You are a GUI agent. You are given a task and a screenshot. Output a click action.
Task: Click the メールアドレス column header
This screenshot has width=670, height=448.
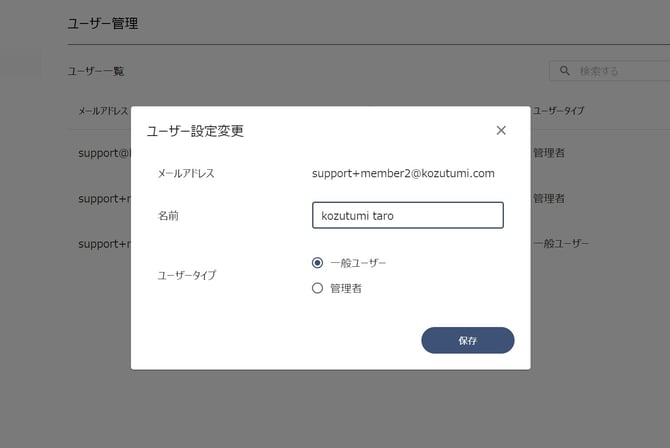point(103,111)
